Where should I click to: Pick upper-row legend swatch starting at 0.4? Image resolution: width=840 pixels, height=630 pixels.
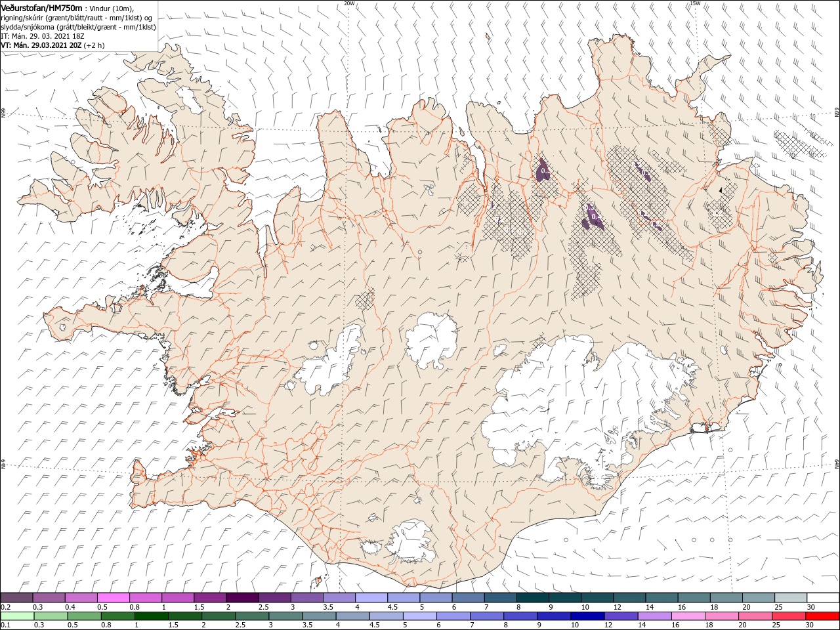81,598
